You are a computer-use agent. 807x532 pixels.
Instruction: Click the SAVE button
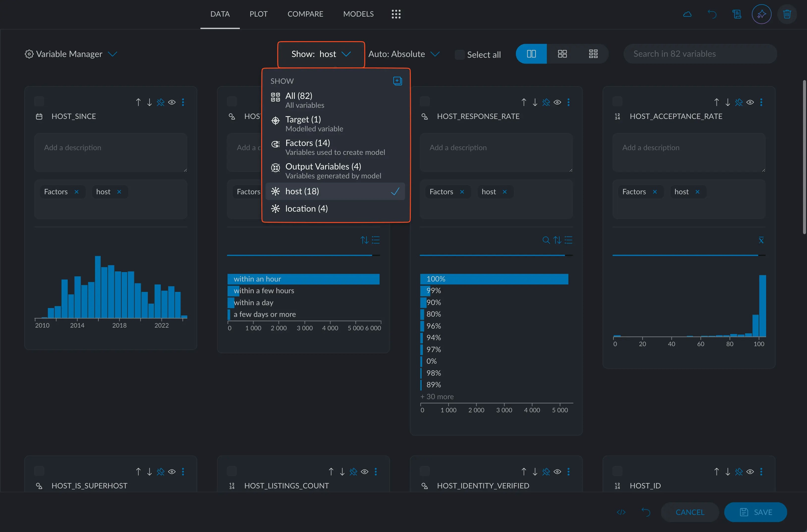[755, 512]
